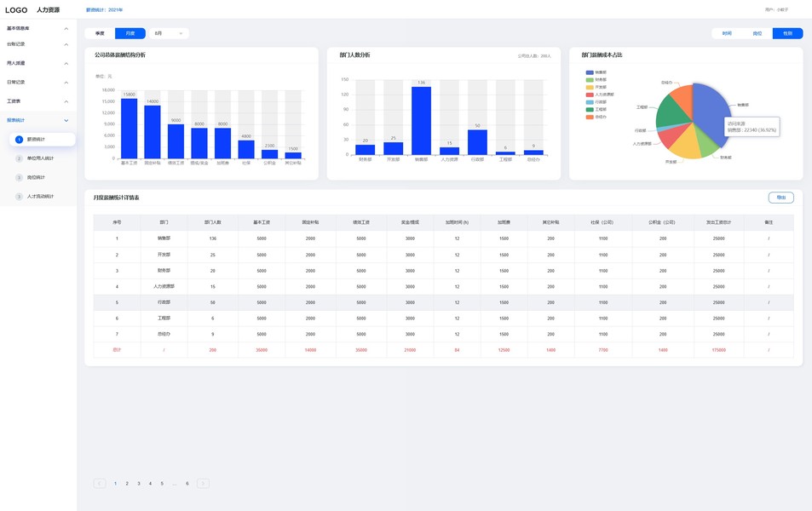Click the 15800 bar in salary structure chart

click(129, 129)
